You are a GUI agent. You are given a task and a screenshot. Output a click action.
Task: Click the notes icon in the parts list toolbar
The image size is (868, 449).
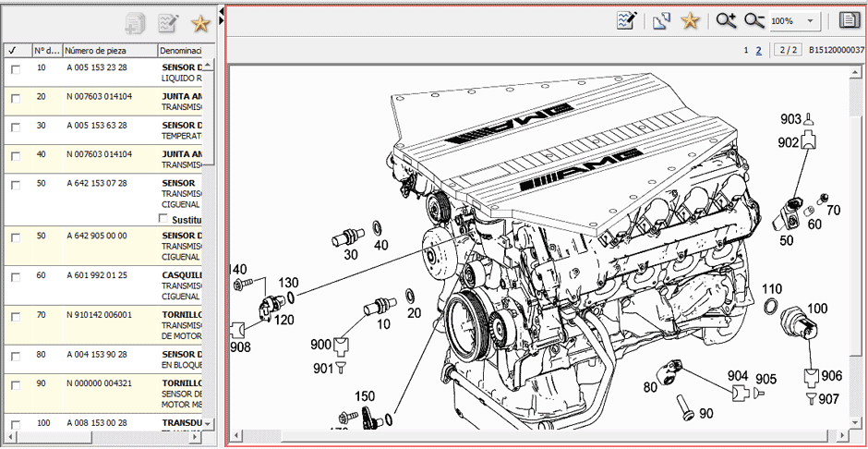(168, 23)
